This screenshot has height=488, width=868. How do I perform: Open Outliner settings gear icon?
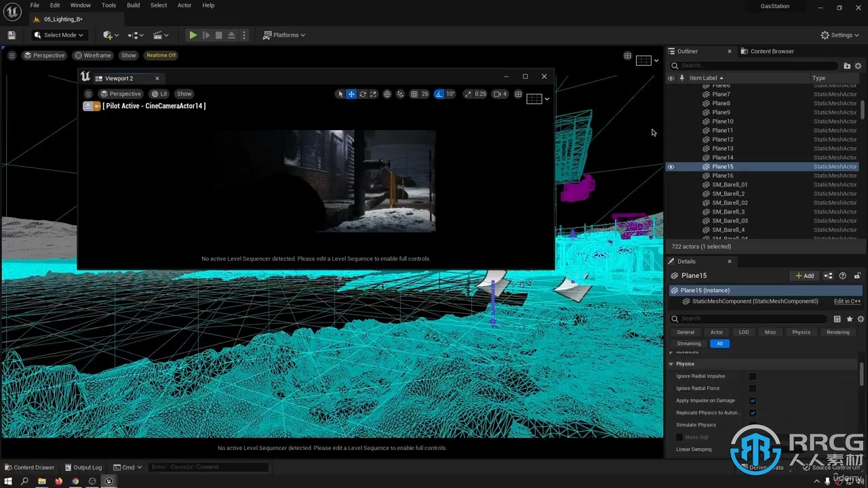pyautogui.click(x=858, y=66)
